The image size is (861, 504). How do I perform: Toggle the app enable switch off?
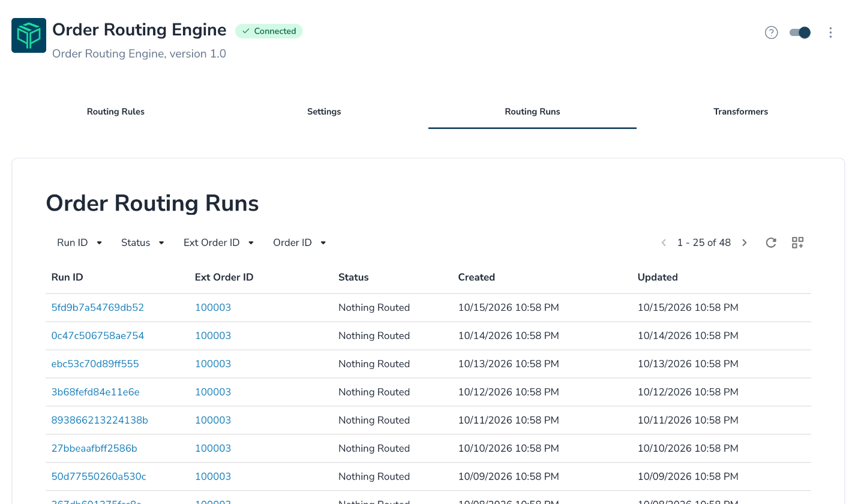pos(800,32)
